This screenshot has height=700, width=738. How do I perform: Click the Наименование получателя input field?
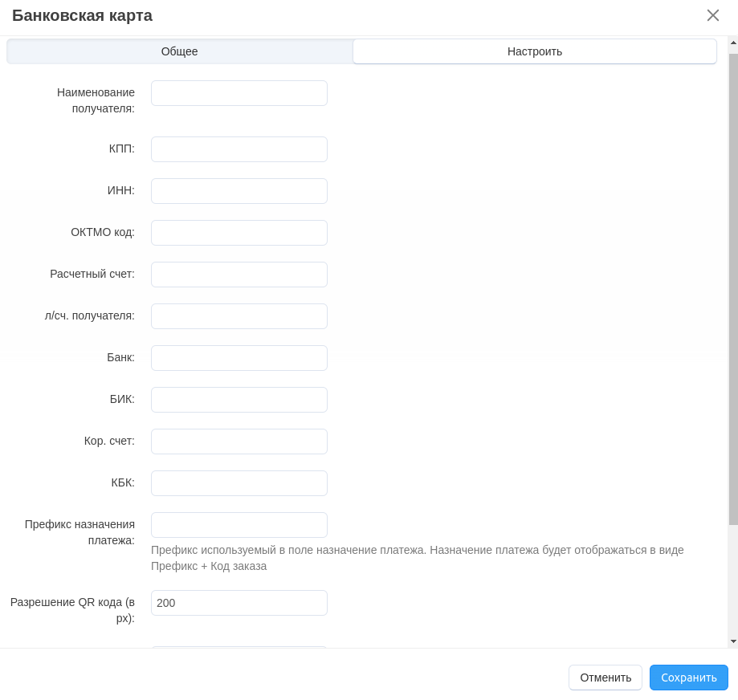(x=239, y=93)
